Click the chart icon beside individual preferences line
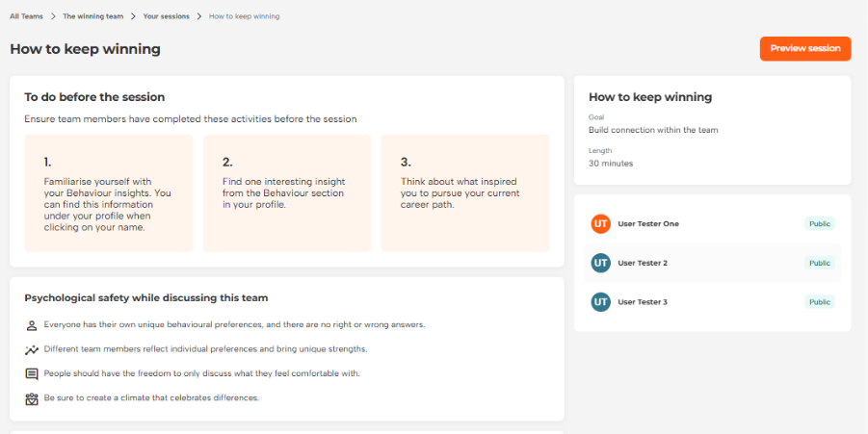The width and height of the screenshot is (868, 434). (x=32, y=349)
